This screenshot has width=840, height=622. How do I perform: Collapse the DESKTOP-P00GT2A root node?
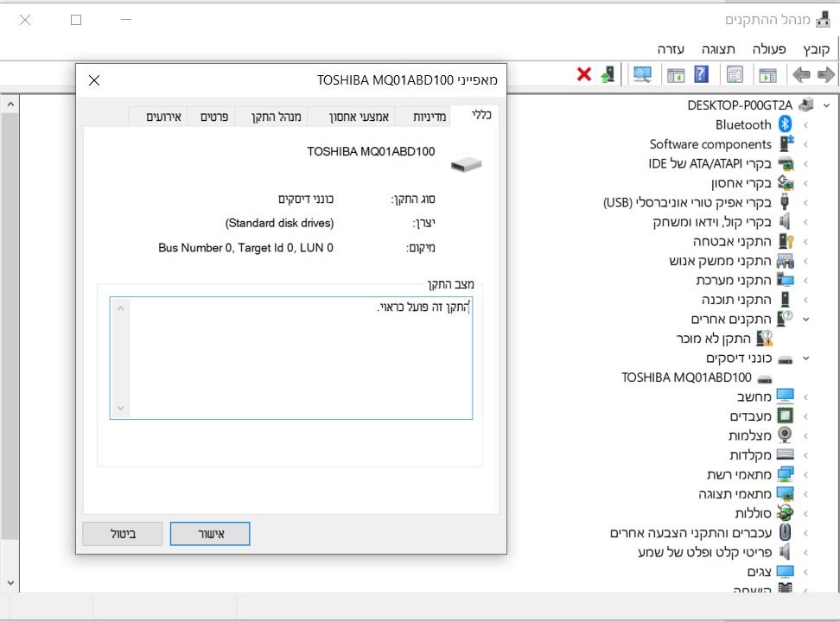click(827, 105)
